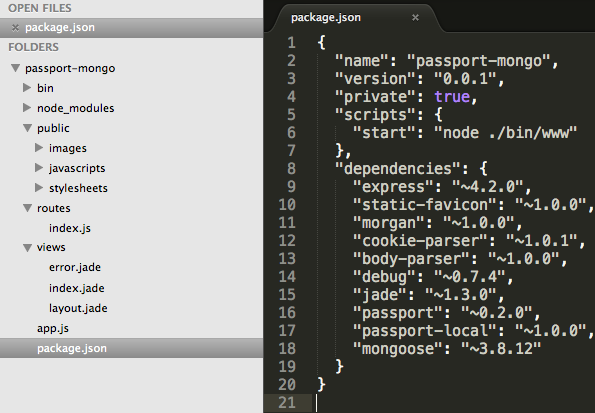Expand the images folder arrow
The height and width of the screenshot is (413, 595).
point(39,148)
